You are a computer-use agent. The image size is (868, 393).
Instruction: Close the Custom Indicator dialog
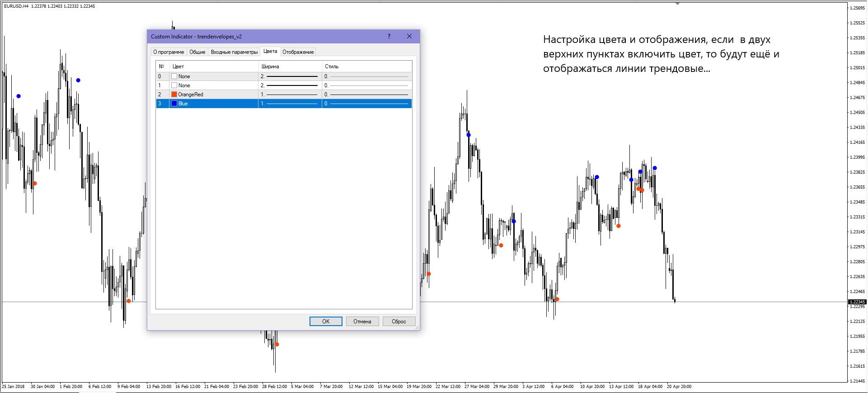pos(409,36)
